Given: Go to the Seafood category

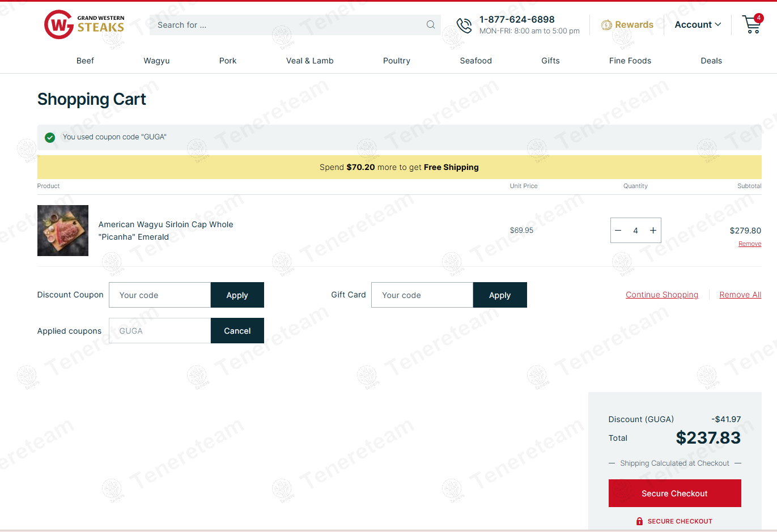Looking at the screenshot, I should coord(475,61).
